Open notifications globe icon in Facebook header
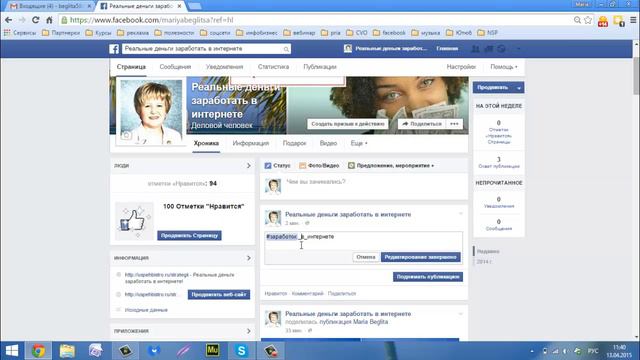The height and width of the screenshot is (360, 640). point(501,49)
